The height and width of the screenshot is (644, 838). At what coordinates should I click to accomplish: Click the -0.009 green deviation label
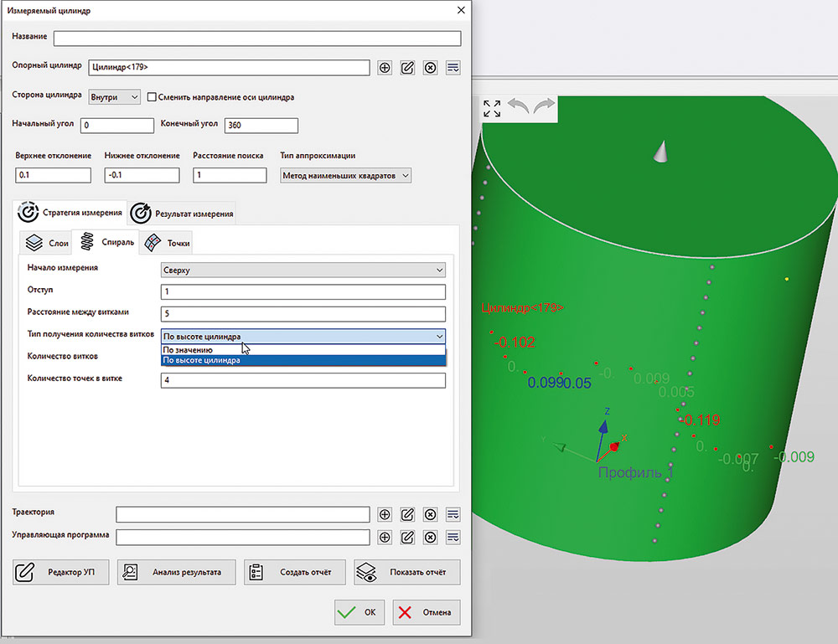[794, 457]
